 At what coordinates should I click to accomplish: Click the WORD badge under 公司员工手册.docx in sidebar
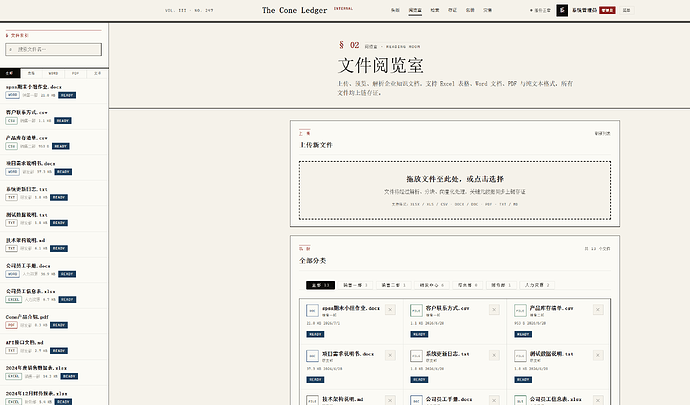[12, 274]
